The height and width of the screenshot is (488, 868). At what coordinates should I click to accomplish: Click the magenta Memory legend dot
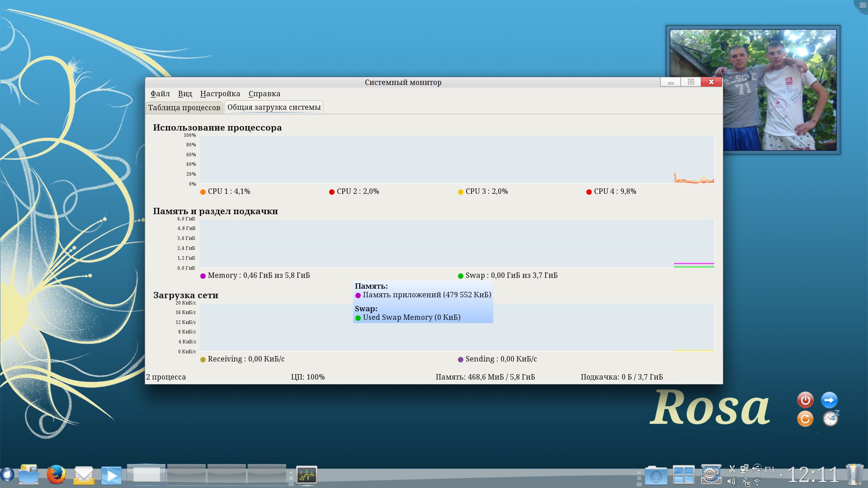coord(203,276)
